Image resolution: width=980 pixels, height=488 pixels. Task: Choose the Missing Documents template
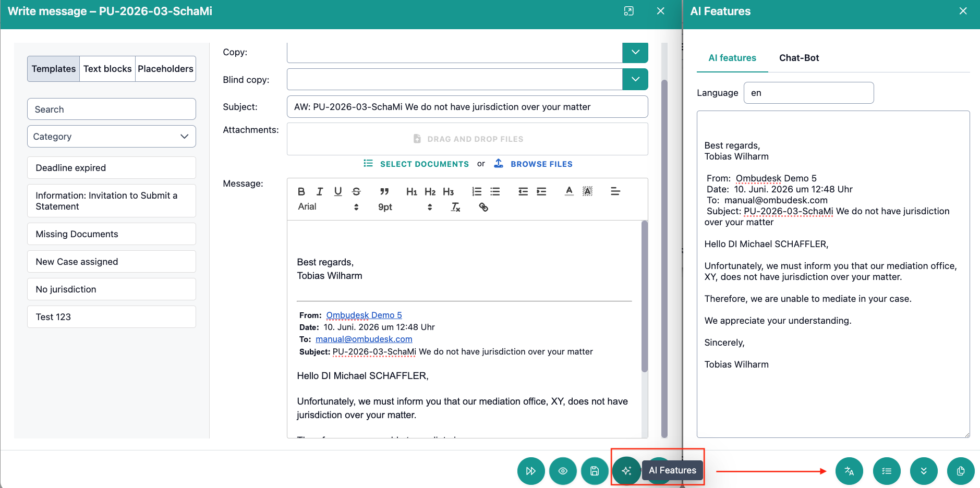(112, 234)
